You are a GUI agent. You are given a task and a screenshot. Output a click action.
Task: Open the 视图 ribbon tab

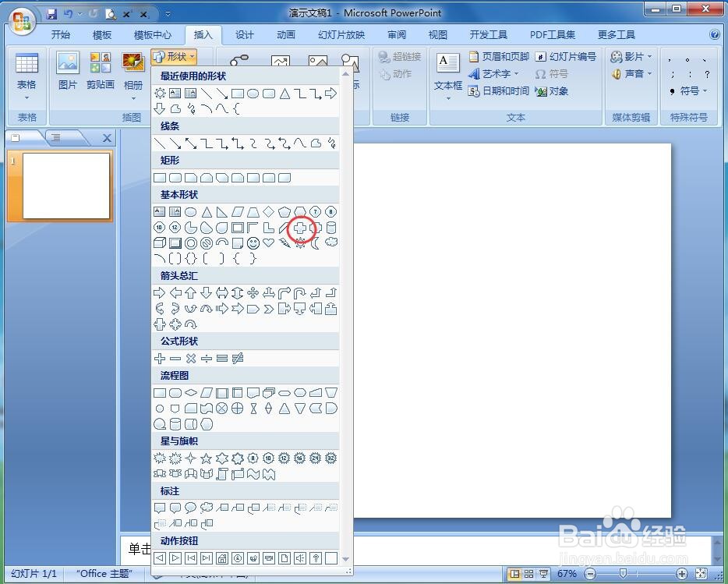[437, 34]
